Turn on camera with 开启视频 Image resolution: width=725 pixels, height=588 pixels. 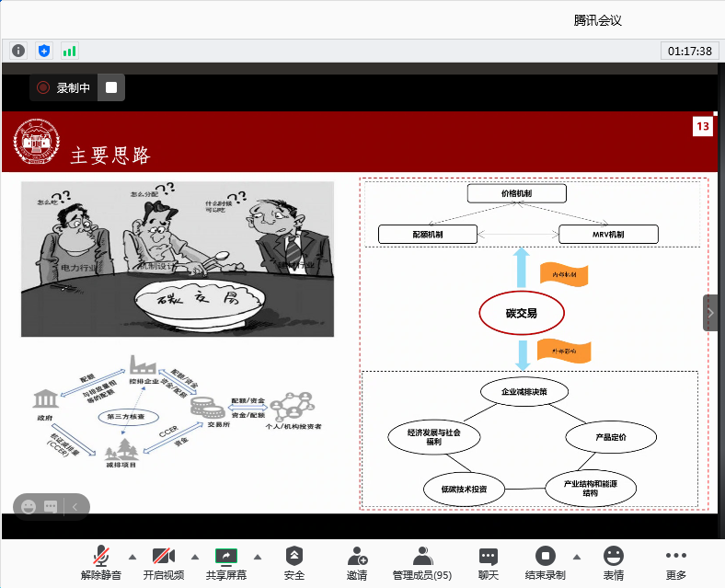click(x=164, y=562)
